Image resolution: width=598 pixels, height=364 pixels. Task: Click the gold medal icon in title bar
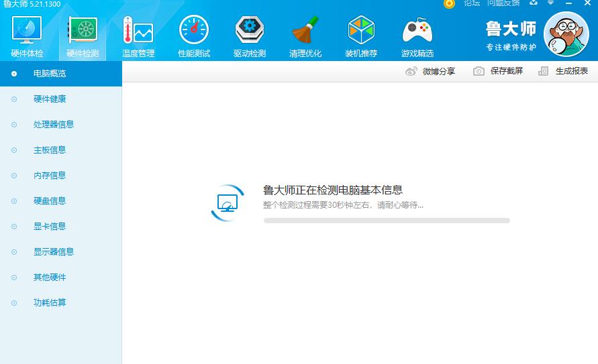pyautogui.click(x=449, y=3)
